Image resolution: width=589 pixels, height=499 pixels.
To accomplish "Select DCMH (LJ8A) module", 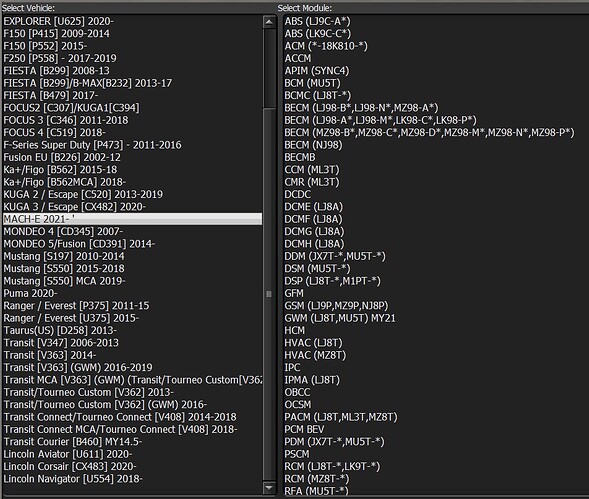I will tap(314, 244).
